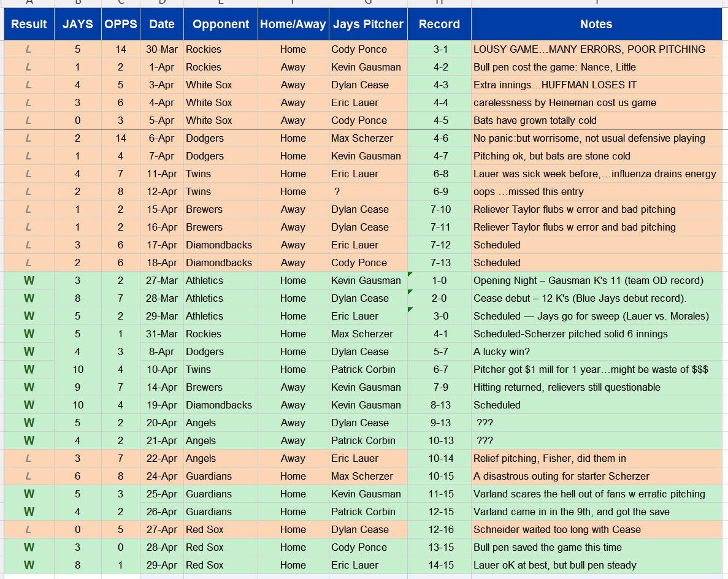Select the Result header cell
728x579 pixels.
click(x=29, y=25)
